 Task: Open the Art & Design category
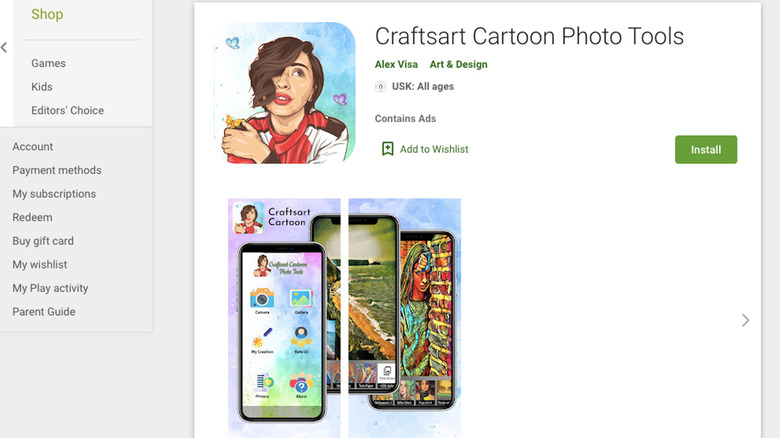(x=459, y=64)
